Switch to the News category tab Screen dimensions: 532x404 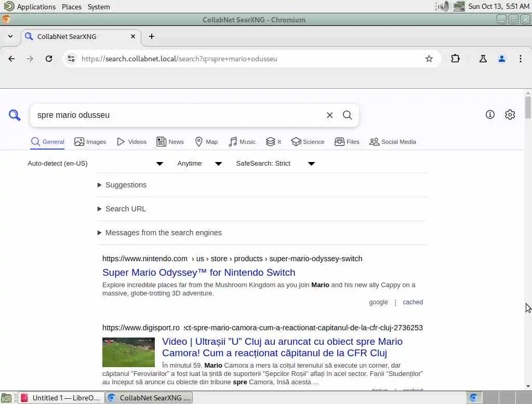coord(170,142)
